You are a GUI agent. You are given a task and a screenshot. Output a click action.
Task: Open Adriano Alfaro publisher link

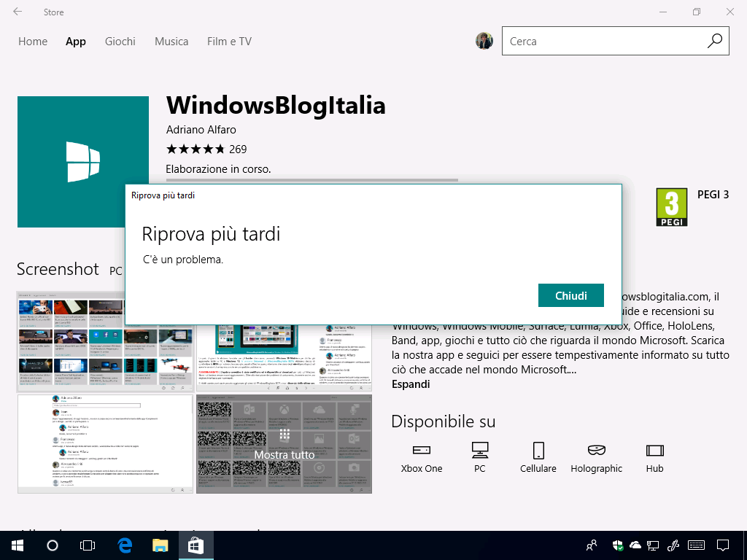tap(201, 130)
